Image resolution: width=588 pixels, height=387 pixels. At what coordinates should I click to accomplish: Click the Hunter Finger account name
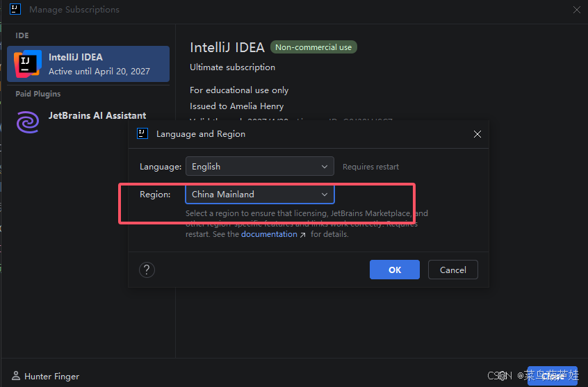pos(51,376)
